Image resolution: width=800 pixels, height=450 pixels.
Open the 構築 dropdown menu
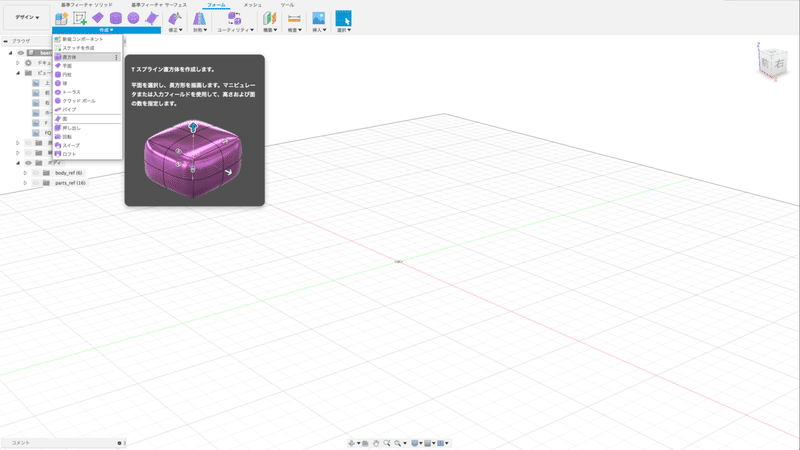pyautogui.click(x=270, y=30)
